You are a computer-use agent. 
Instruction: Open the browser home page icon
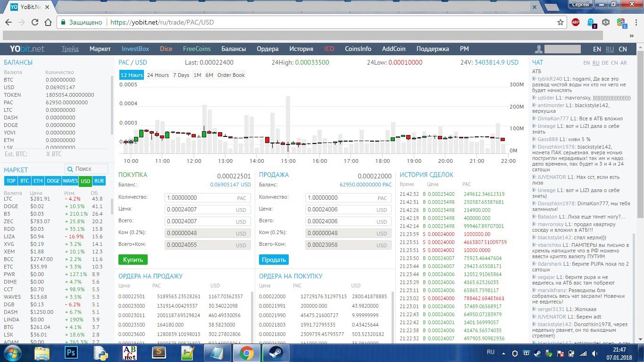point(48,22)
